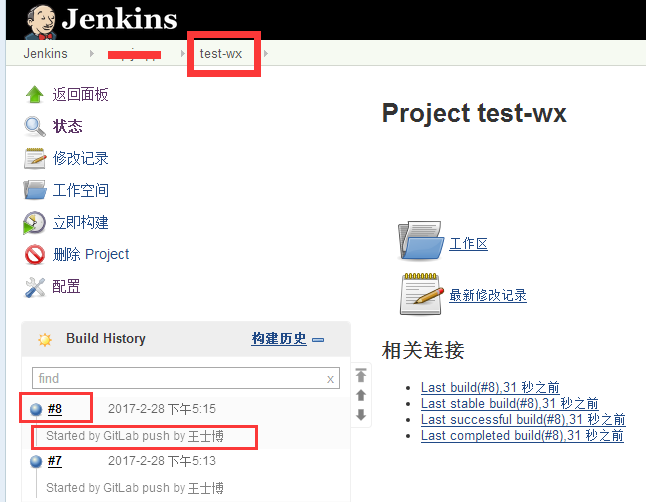The height and width of the screenshot is (502, 646).
Task: Open build #8 link
Action: point(55,409)
